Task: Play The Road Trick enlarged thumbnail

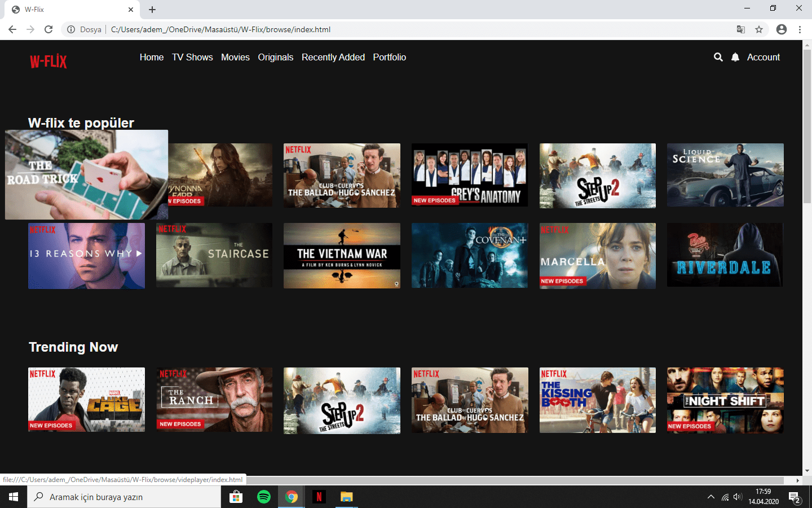Action: (87, 174)
